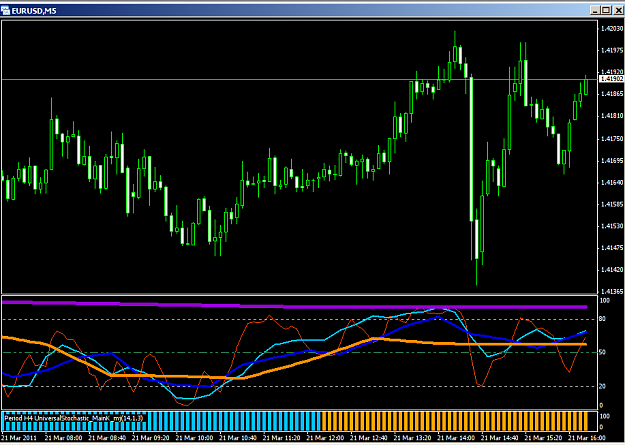Click the 21 Mar 08:00 time label

pos(62,437)
